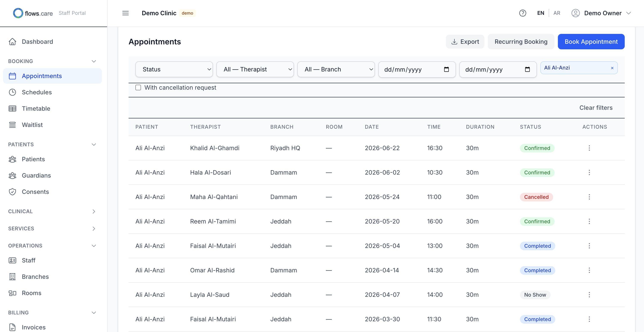Click the Schedules clock icon

pos(12,92)
